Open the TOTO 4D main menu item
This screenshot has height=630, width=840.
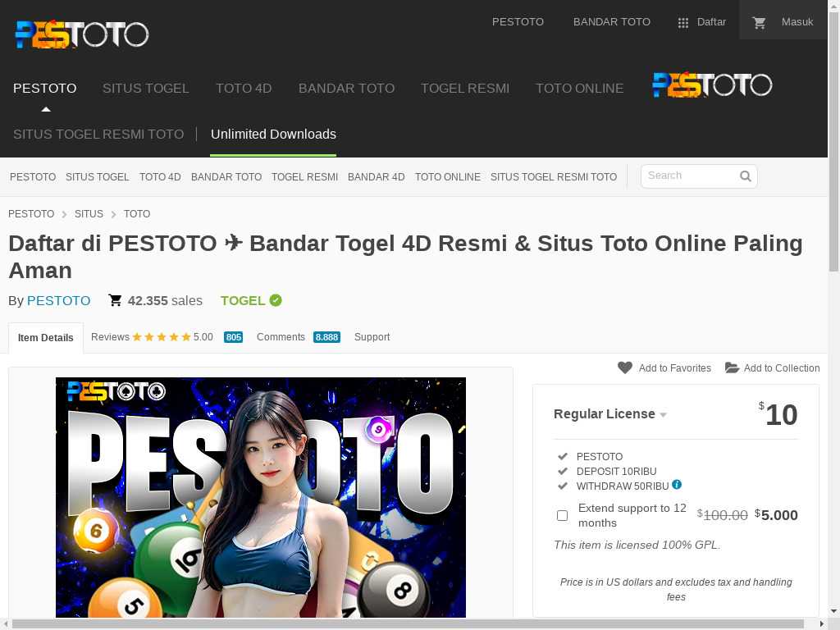point(244,88)
